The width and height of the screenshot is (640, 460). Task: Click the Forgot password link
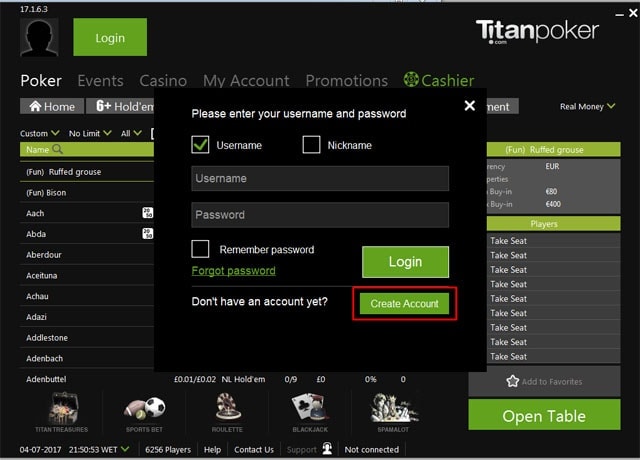click(233, 271)
